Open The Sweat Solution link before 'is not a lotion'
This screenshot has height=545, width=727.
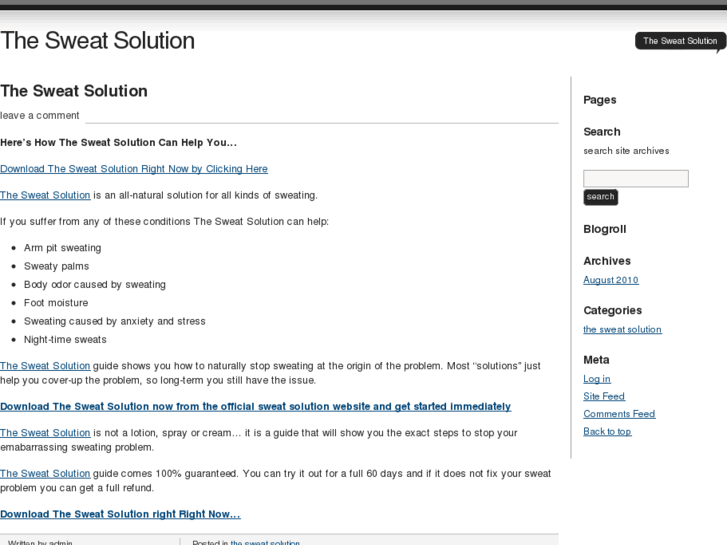point(45,433)
